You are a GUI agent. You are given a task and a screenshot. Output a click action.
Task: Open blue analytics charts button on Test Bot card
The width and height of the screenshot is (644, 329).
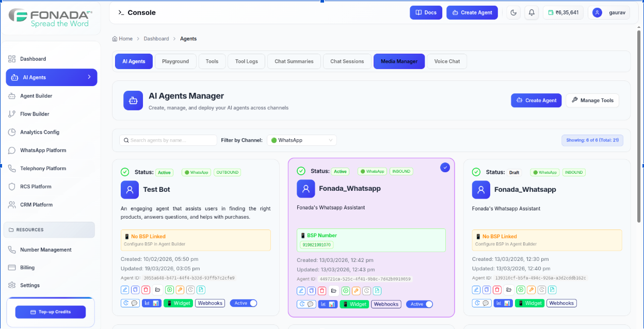coord(152,303)
